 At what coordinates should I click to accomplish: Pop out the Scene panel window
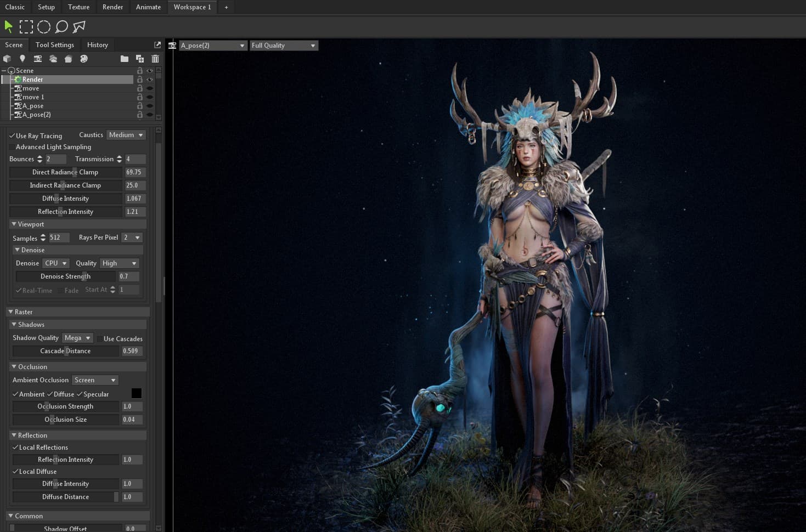click(157, 45)
